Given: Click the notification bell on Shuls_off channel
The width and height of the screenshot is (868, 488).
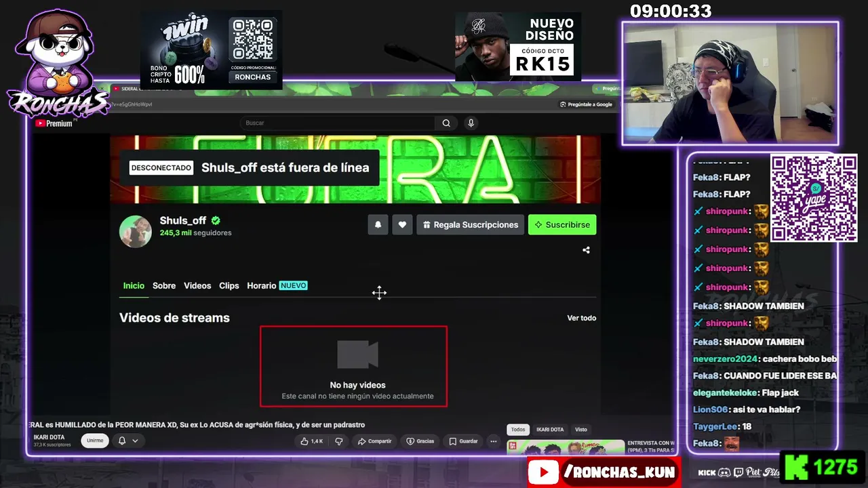Looking at the screenshot, I should pyautogui.click(x=378, y=225).
